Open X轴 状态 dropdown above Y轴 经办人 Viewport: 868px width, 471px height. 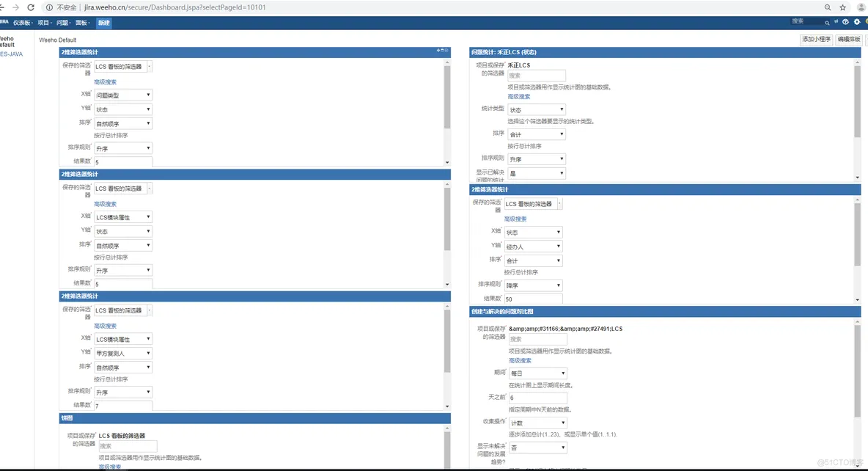point(533,232)
